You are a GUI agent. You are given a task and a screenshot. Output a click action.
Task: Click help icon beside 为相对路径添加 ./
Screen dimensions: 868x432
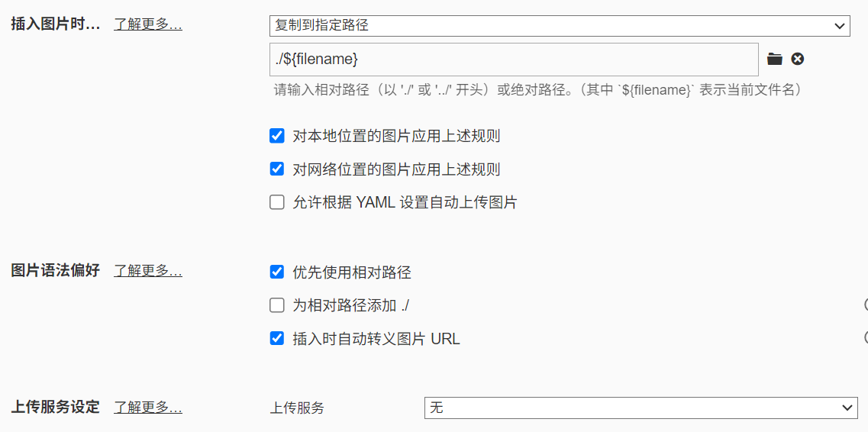point(866,305)
